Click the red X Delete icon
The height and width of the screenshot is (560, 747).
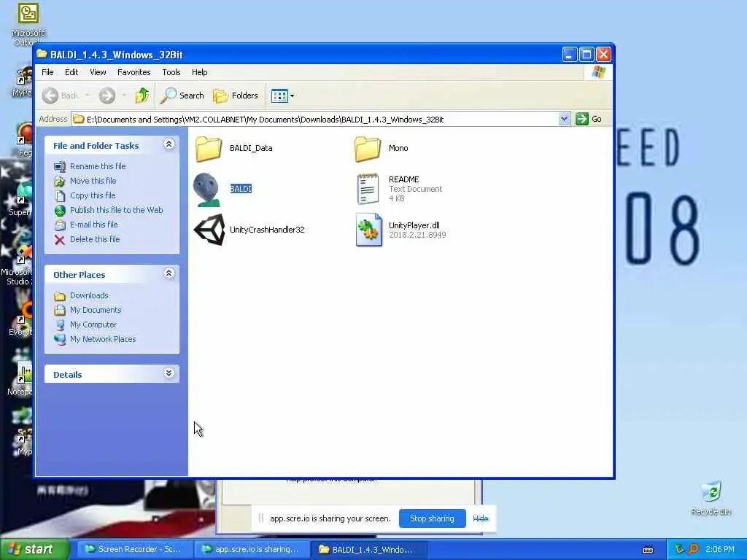(60, 239)
